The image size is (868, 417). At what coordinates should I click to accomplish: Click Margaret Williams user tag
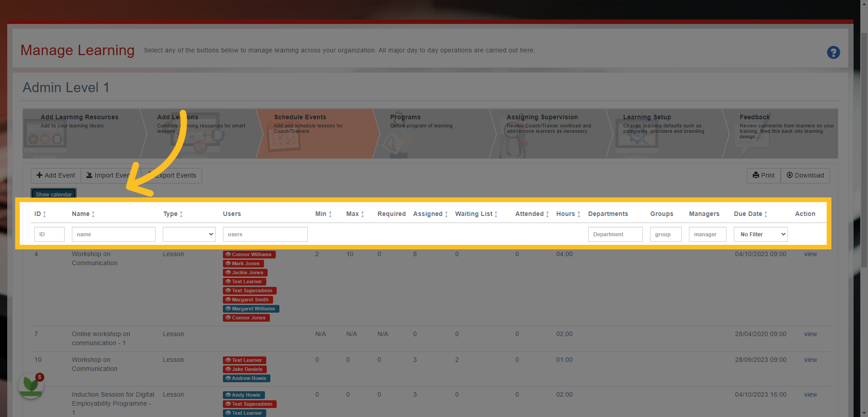pos(251,309)
